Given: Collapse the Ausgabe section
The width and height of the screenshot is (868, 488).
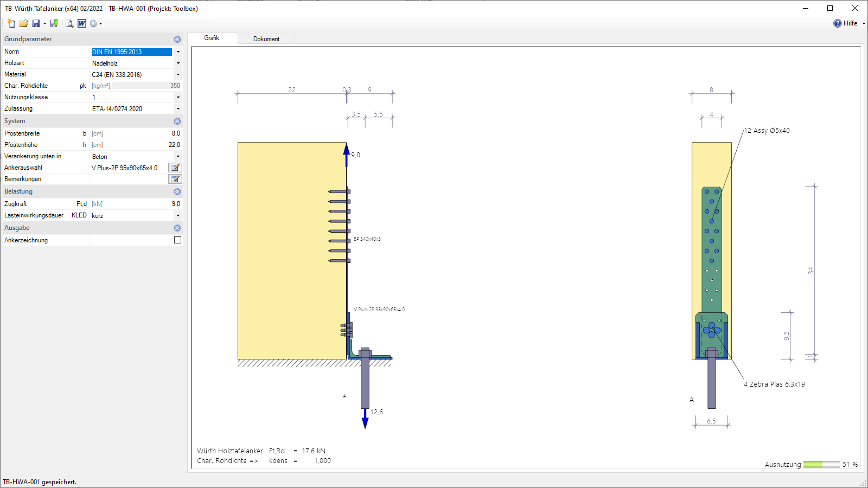Looking at the screenshot, I should [177, 228].
